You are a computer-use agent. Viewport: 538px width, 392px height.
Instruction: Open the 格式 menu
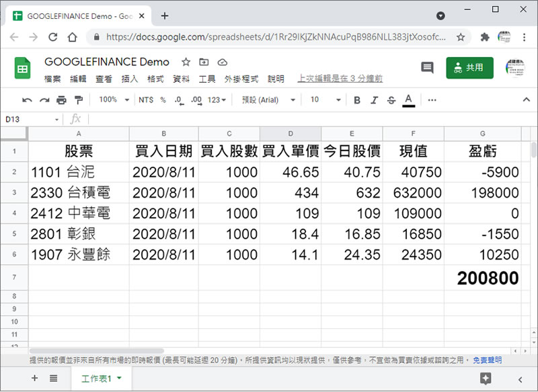pos(155,79)
